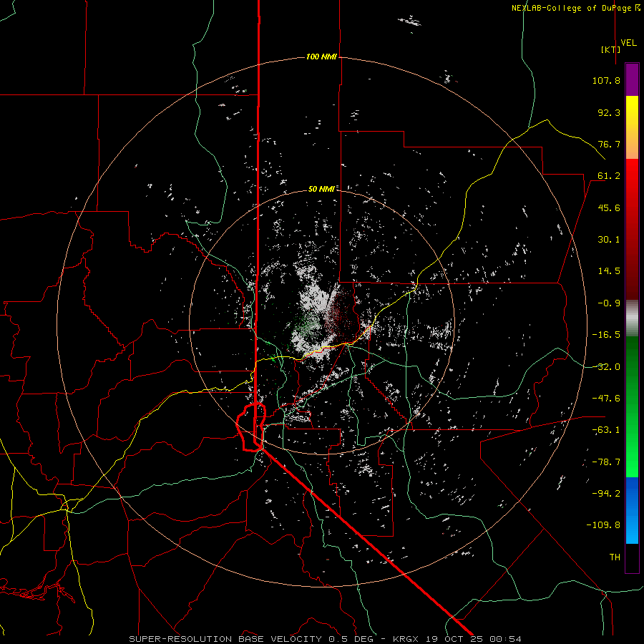Screen dimensions: 644x644
Task: Click the -78.7 legend value
Action: click(x=606, y=462)
